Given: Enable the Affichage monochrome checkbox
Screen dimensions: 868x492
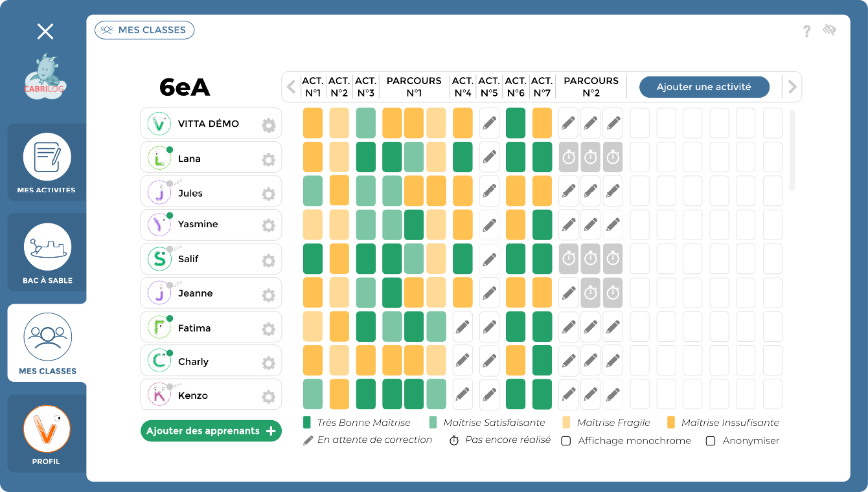Looking at the screenshot, I should pyautogui.click(x=565, y=441).
